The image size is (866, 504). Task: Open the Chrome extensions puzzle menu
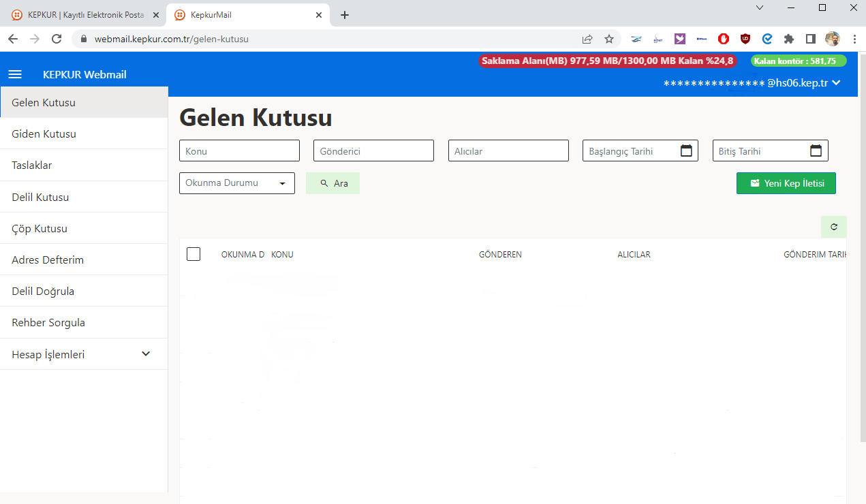tap(789, 39)
